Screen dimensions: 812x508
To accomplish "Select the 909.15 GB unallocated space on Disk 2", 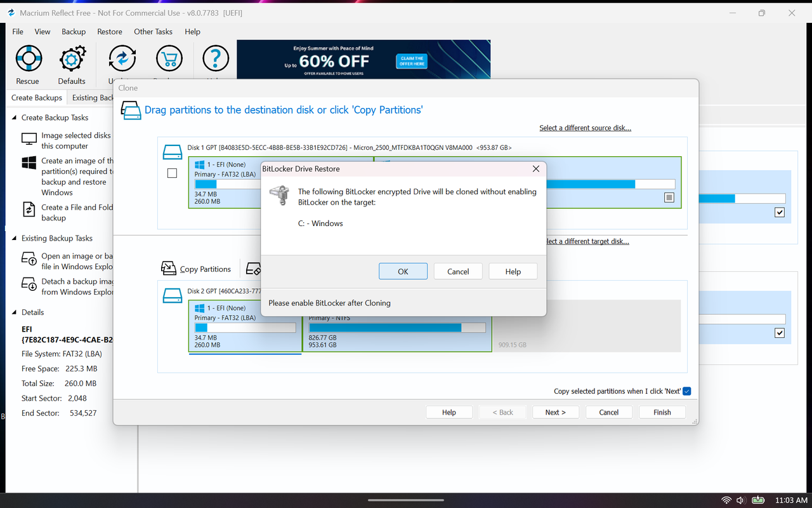I will [x=586, y=326].
